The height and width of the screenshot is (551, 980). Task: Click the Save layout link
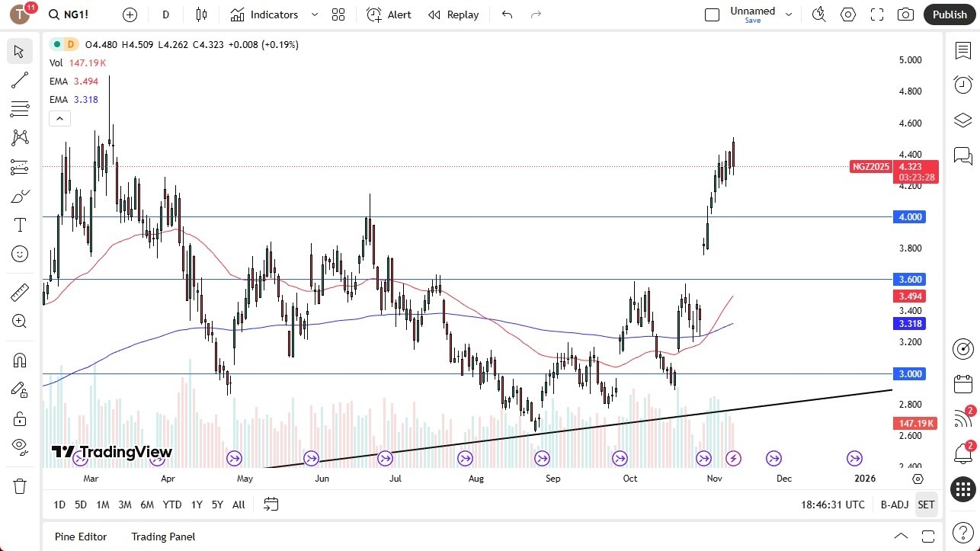[x=752, y=21]
